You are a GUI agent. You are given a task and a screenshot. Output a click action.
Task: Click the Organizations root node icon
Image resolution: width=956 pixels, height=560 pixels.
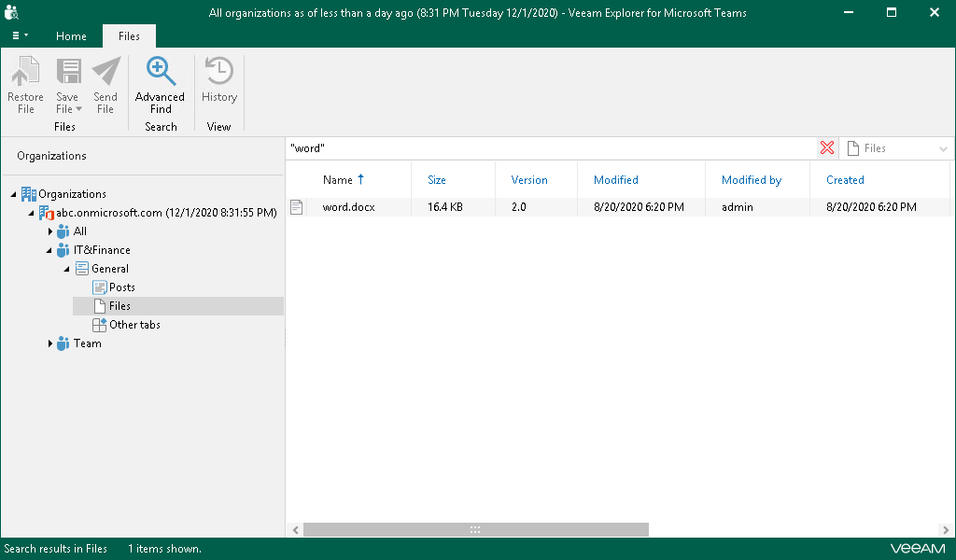(x=29, y=194)
